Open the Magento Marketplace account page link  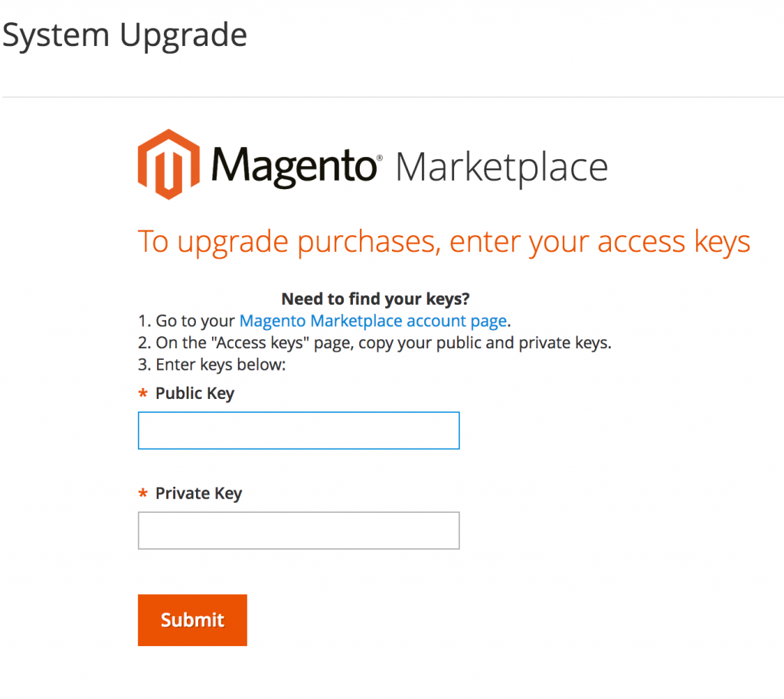pos(373,321)
